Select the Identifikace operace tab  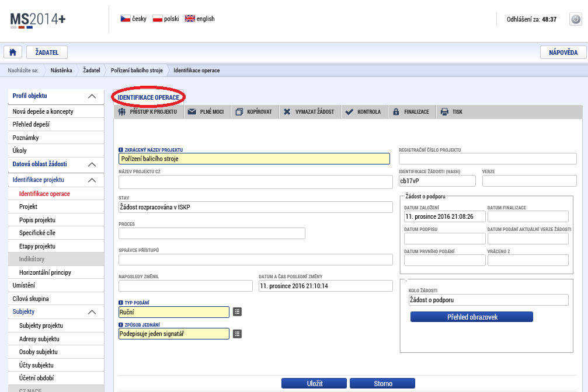point(148,97)
